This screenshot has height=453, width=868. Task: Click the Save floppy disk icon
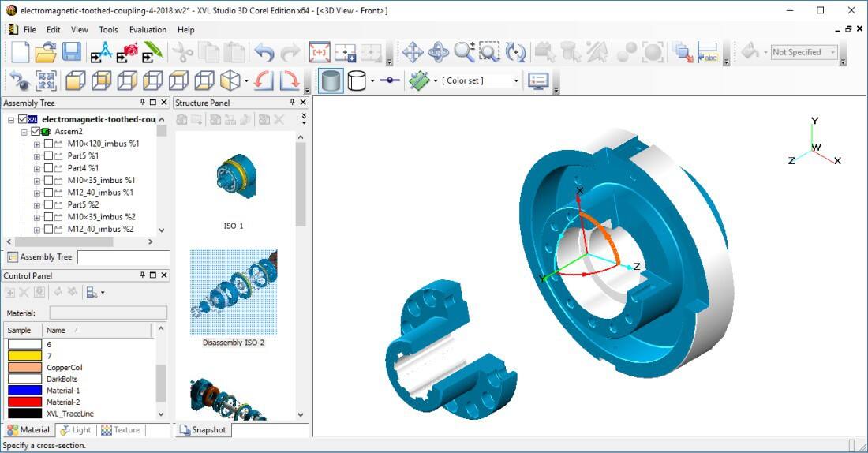tap(72, 53)
